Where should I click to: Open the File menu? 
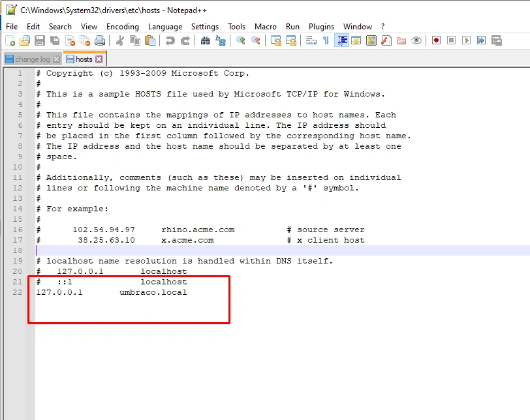pos(12,27)
